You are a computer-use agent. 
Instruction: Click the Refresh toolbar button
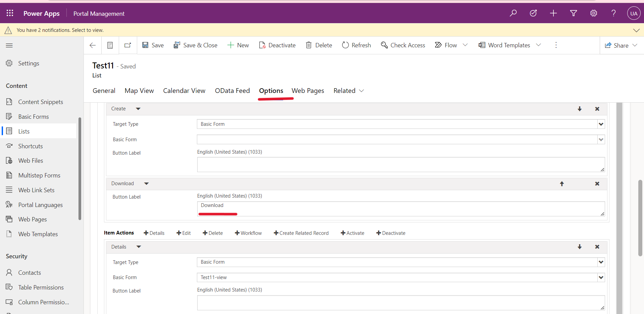point(357,45)
